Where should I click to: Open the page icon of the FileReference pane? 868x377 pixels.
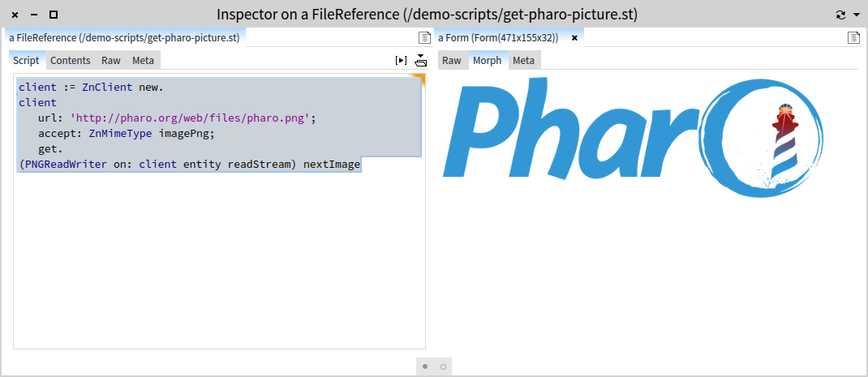coord(424,37)
